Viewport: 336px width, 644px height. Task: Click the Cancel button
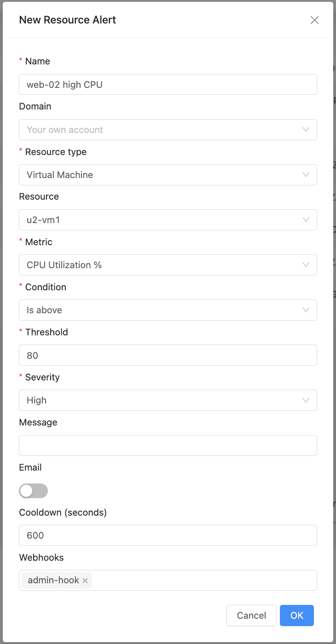[251, 615]
